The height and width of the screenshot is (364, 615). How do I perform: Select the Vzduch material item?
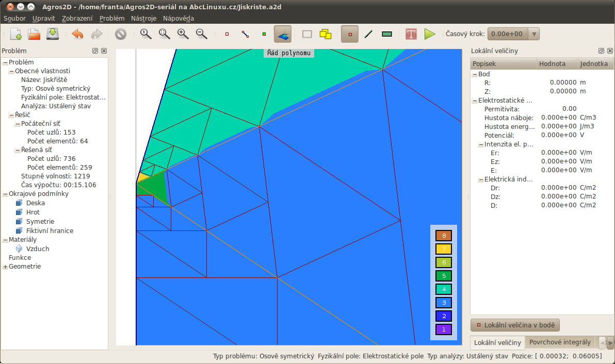pos(38,249)
